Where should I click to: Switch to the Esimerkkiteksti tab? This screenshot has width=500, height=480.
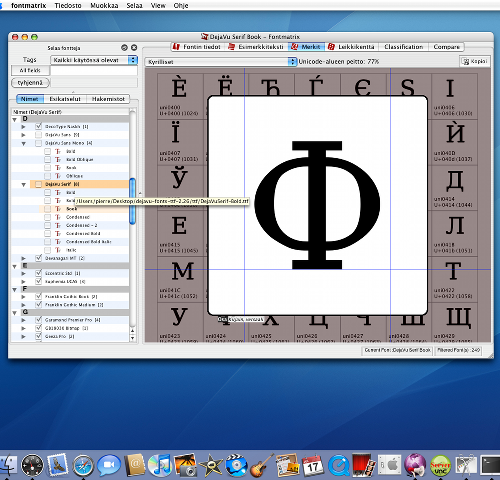[x=256, y=47]
